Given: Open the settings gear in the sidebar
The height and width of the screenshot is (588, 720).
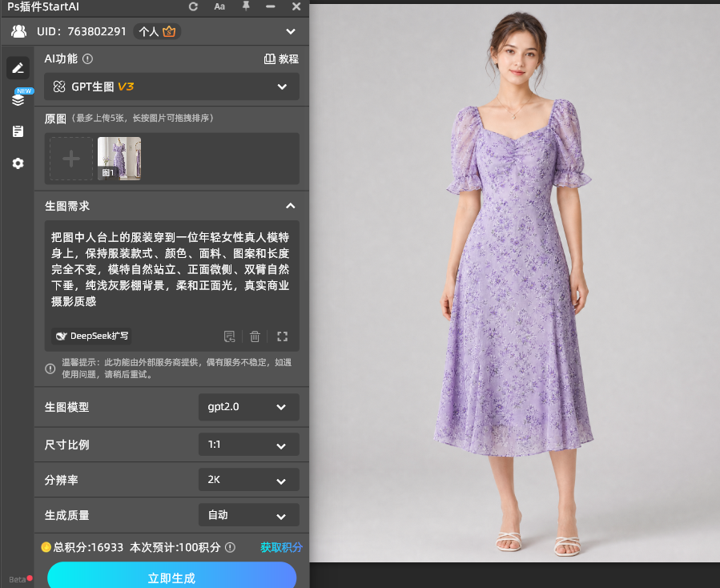Looking at the screenshot, I should pyautogui.click(x=18, y=163).
